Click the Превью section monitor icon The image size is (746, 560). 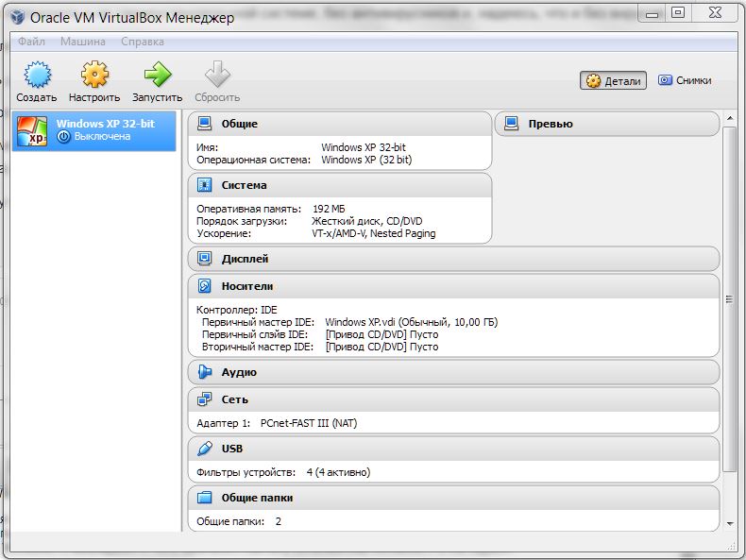point(512,124)
